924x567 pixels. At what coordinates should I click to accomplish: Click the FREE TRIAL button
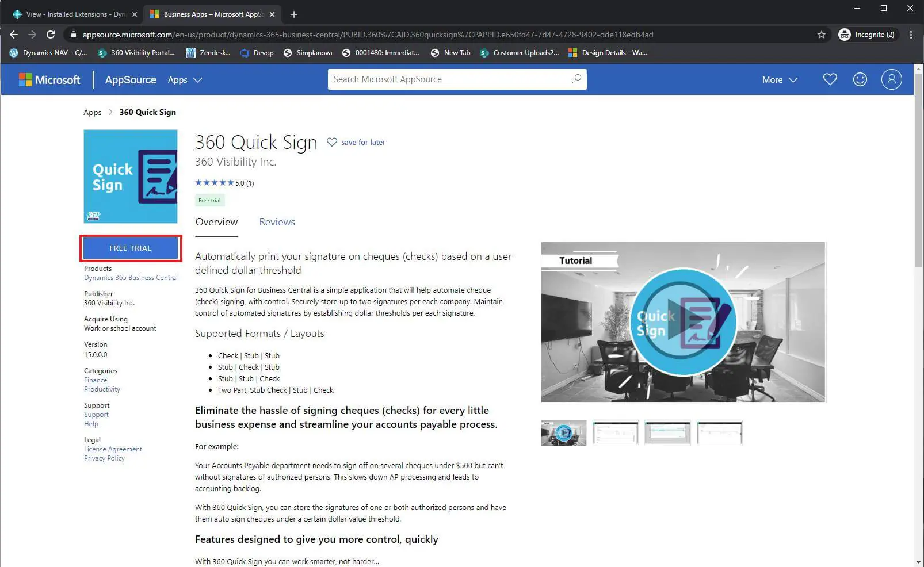point(131,248)
